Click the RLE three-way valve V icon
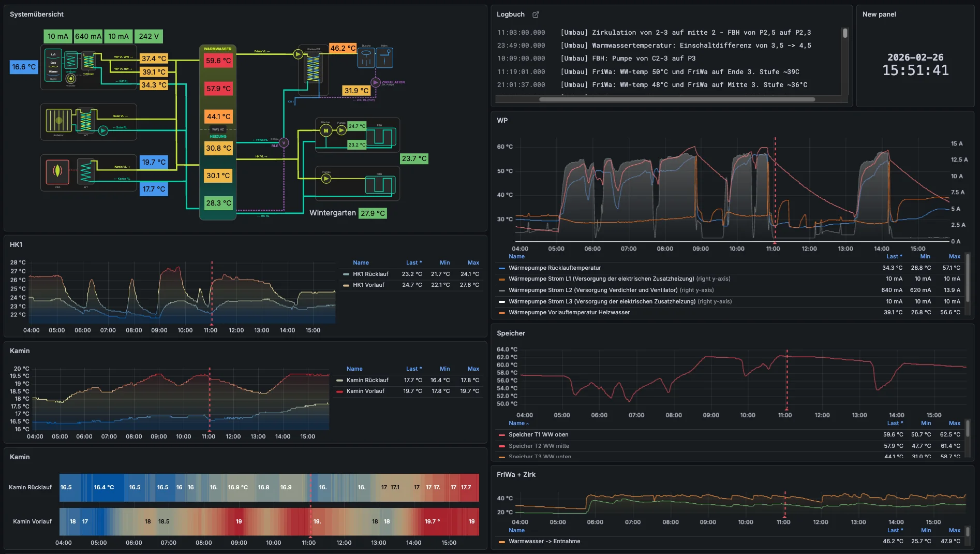This screenshot has width=980, height=554. (284, 143)
